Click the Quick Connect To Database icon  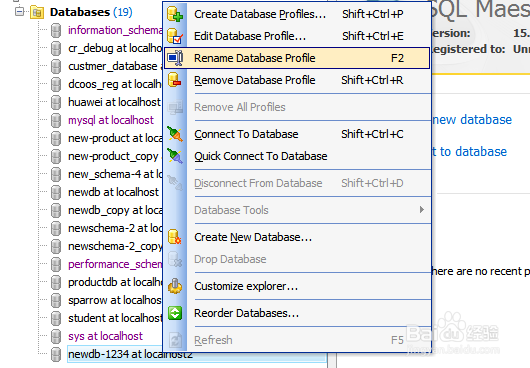(175, 156)
